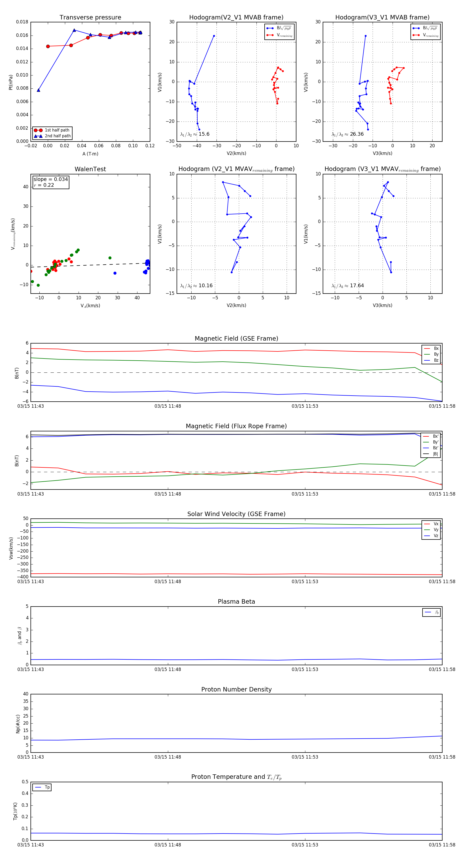Click the 'Tp(10^6K)' y-axis label
The image size is (473, 868).
tap(15, 811)
